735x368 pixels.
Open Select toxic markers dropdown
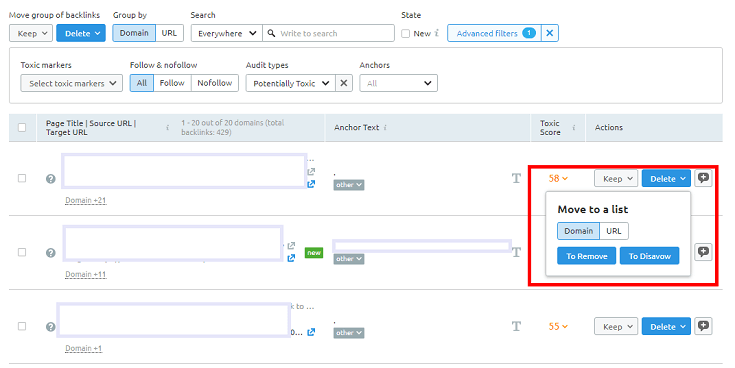click(x=72, y=83)
